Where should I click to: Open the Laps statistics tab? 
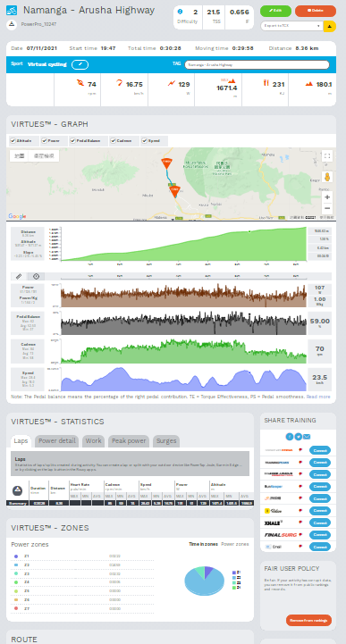pyautogui.click(x=21, y=440)
